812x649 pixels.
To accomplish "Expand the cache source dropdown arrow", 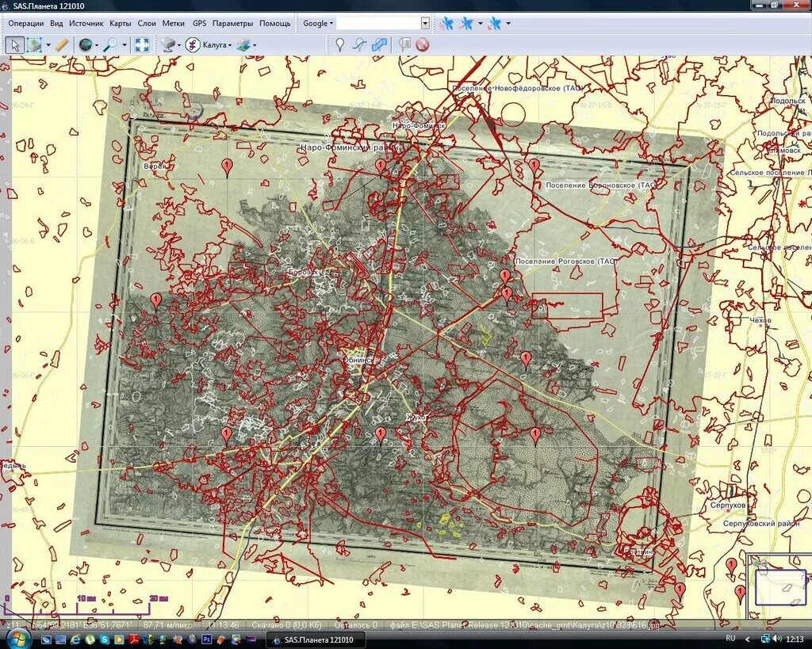I will tap(179, 45).
